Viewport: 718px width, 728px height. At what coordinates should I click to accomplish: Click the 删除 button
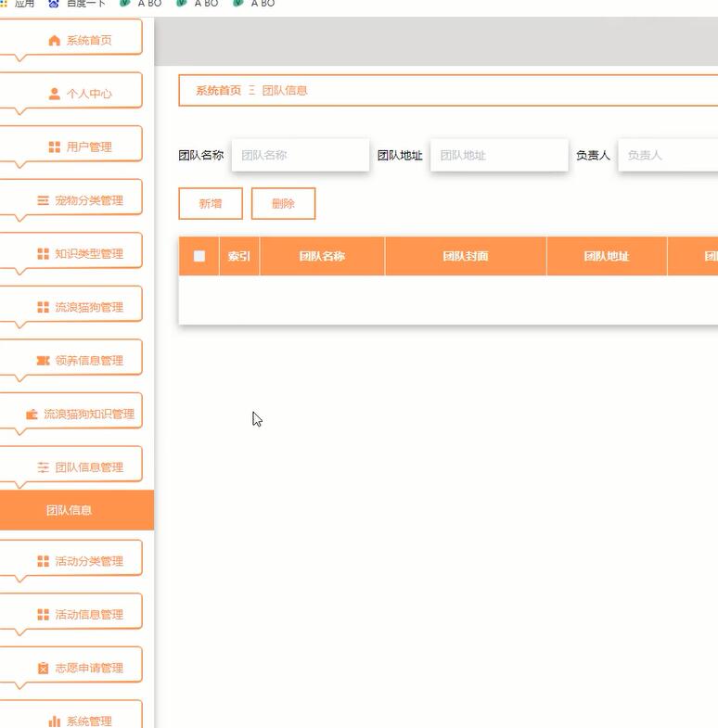[x=283, y=203]
